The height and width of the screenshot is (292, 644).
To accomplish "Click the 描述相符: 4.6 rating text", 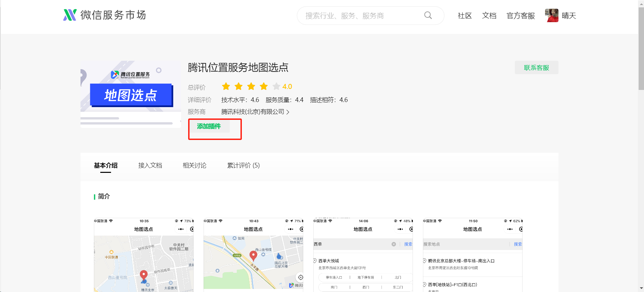I will tap(329, 100).
